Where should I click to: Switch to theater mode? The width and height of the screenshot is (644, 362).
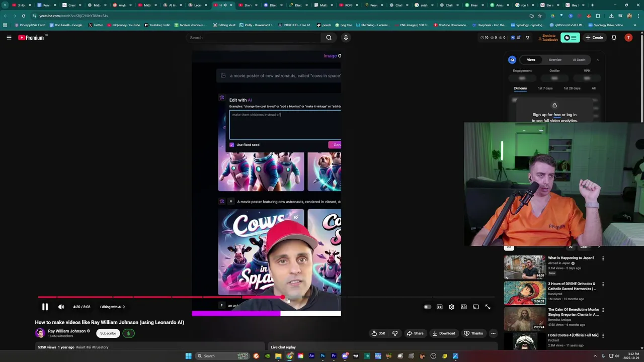(463, 307)
